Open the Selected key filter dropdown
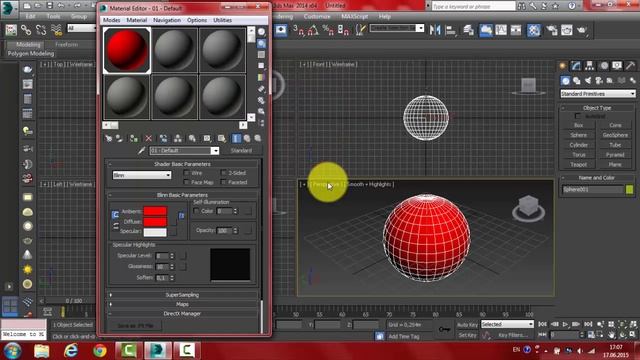 (x=507, y=324)
